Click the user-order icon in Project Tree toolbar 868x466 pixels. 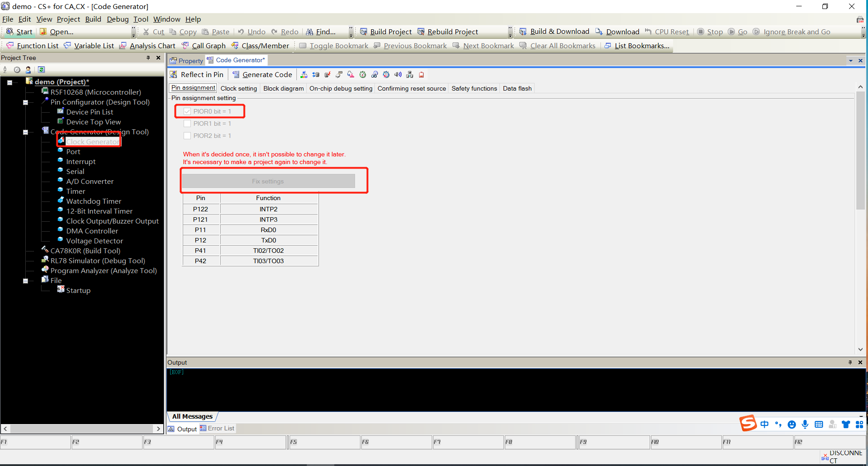[28, 69]
